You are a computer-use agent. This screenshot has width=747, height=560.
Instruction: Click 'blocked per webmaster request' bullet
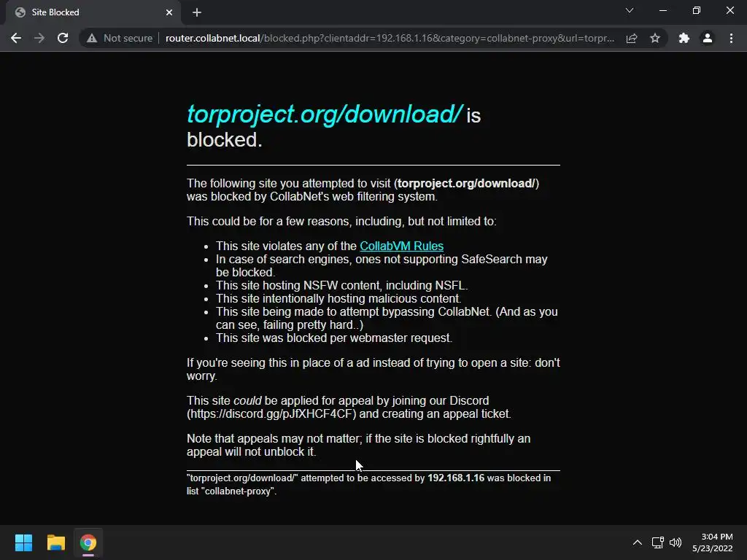[x=334, y=338]
